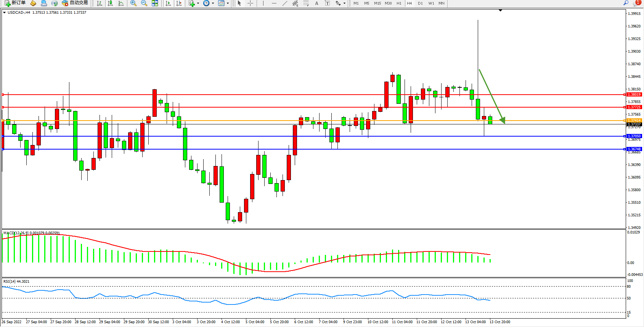Image resolution: width=644 pixels, height=327 pixels.
Task: Click the chart shift triangle marker
Action: point(501,11)
